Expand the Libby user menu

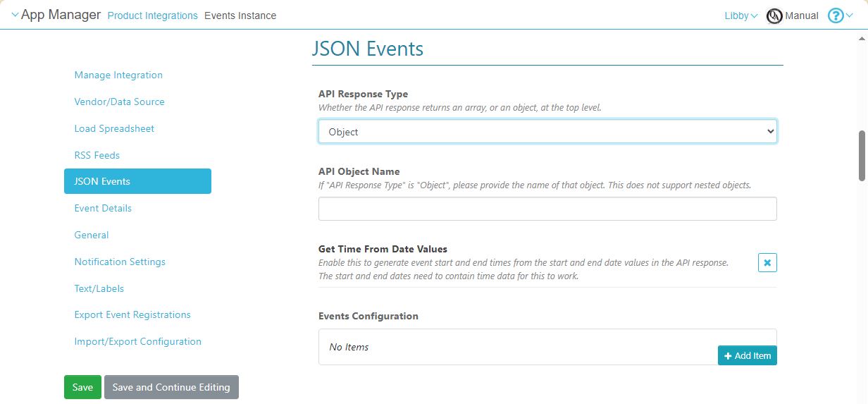pos(740,16)
